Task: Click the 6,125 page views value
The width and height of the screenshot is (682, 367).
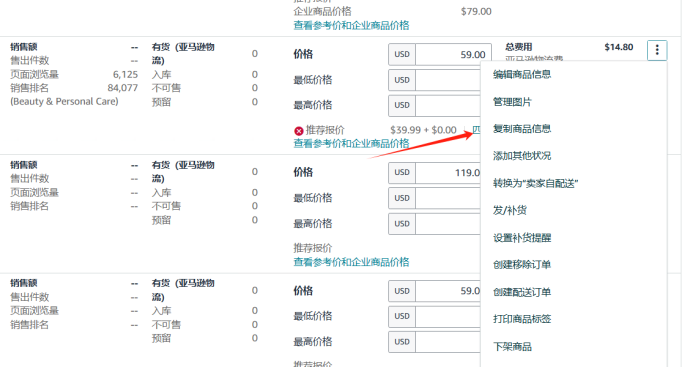Action: tap(125, 74)
